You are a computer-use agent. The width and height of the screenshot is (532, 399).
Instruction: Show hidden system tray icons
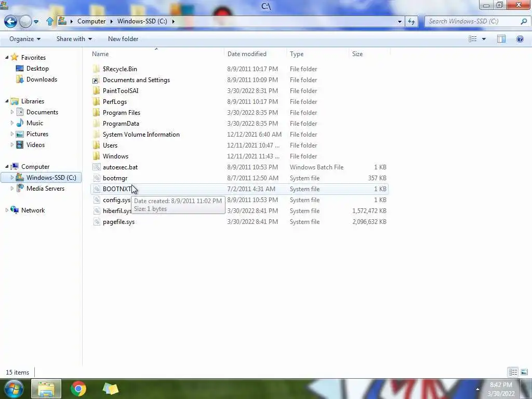coord(477,389)
